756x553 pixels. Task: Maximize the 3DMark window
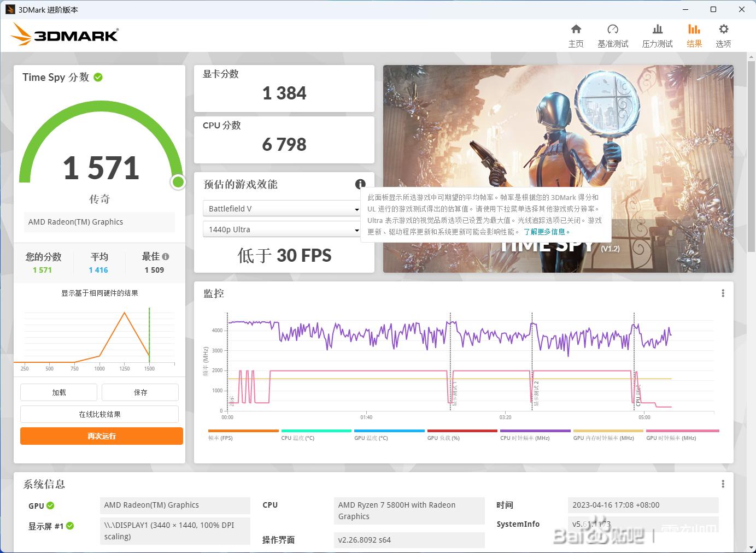point(713,9)
